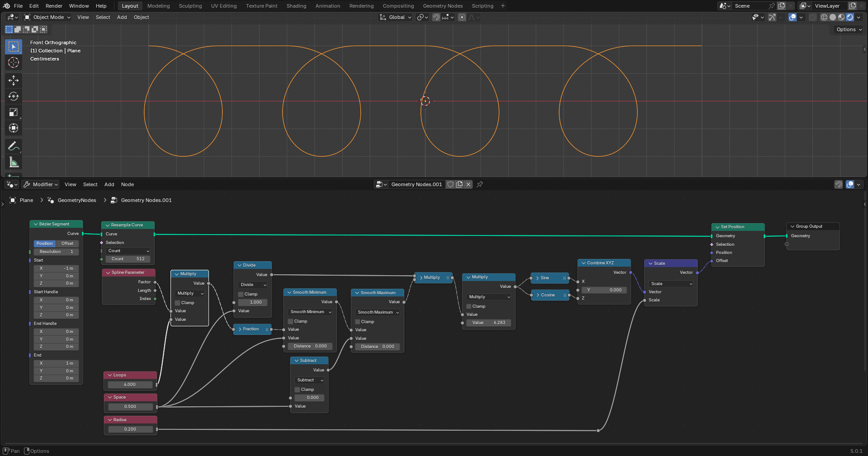The image size is (868, 456).
Task: Open the viewport Options dropdown
Action: click(849, 29)
